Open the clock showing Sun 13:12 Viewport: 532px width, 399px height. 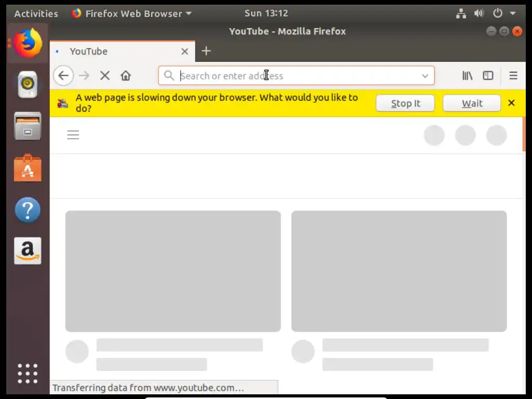(267, 13)
